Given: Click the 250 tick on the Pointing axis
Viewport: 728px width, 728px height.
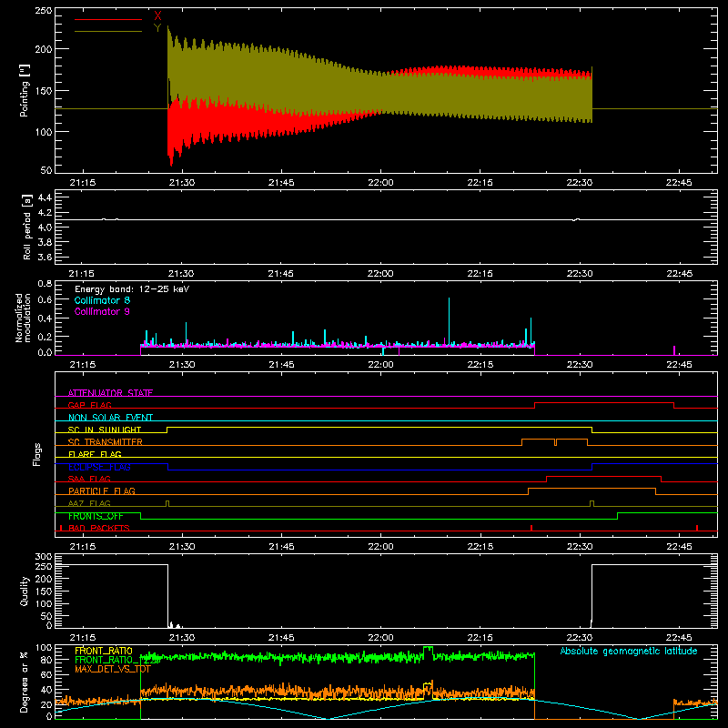Looking at the screenshot, I should pyautogui.click(x=44, y=11).
